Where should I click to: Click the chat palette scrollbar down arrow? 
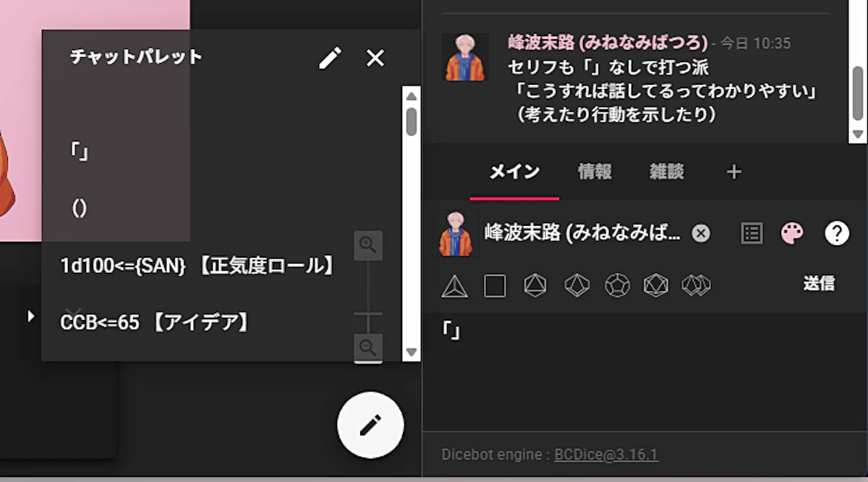click(412, 352)
